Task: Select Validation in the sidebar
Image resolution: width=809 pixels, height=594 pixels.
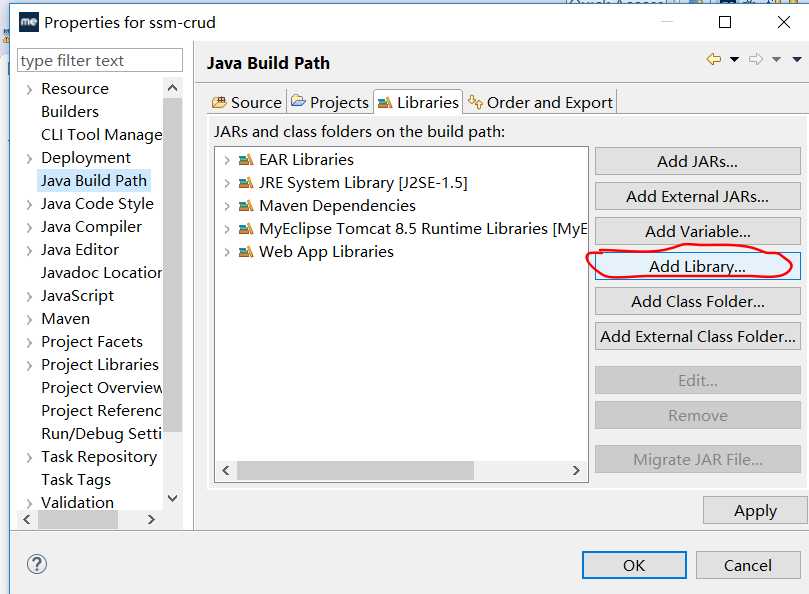Action: click(77, 502)
